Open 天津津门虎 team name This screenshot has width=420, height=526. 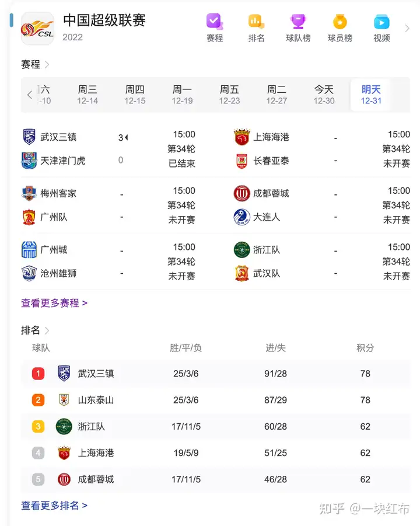coord(62,161)
